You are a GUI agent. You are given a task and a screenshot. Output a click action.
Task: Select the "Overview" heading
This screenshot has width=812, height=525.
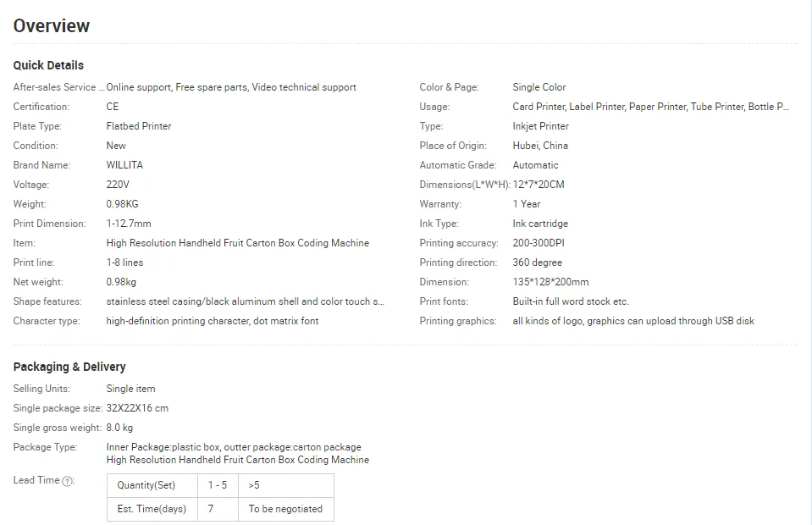(52, 26)
